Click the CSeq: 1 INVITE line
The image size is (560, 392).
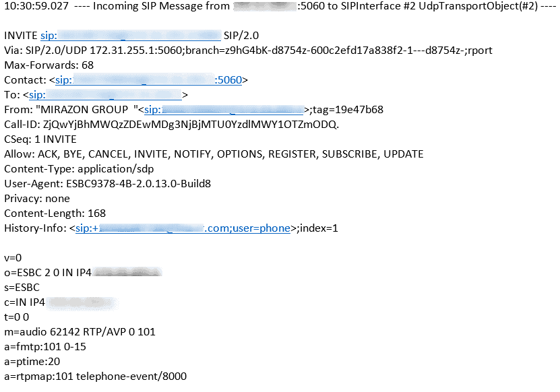click(x=40, y=139)
